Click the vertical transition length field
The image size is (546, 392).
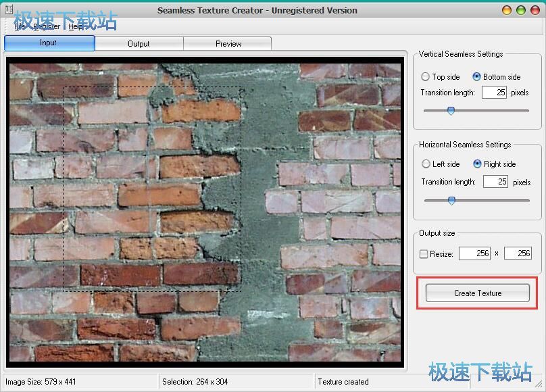point(494,93)
